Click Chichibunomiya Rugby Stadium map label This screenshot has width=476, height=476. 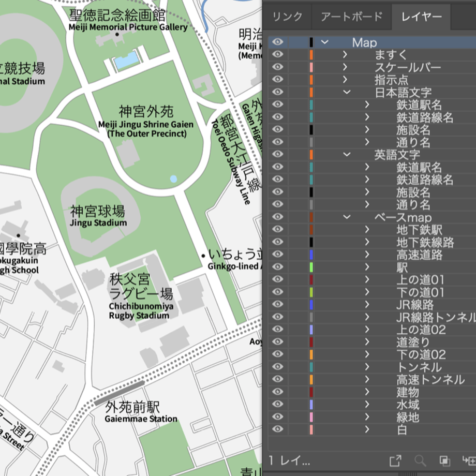(x=141, y=310)
